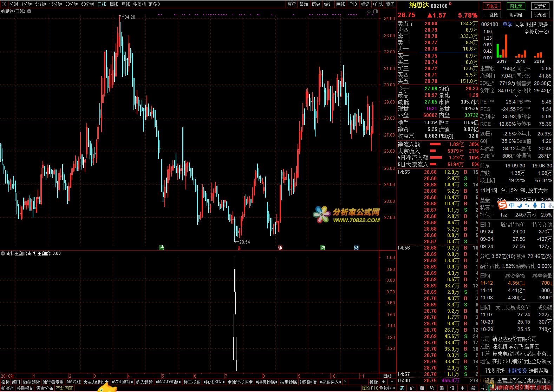Screen dimensions: 554x392
Task: Expand the financial panel down arrow below 货币金
Action: 516,96
